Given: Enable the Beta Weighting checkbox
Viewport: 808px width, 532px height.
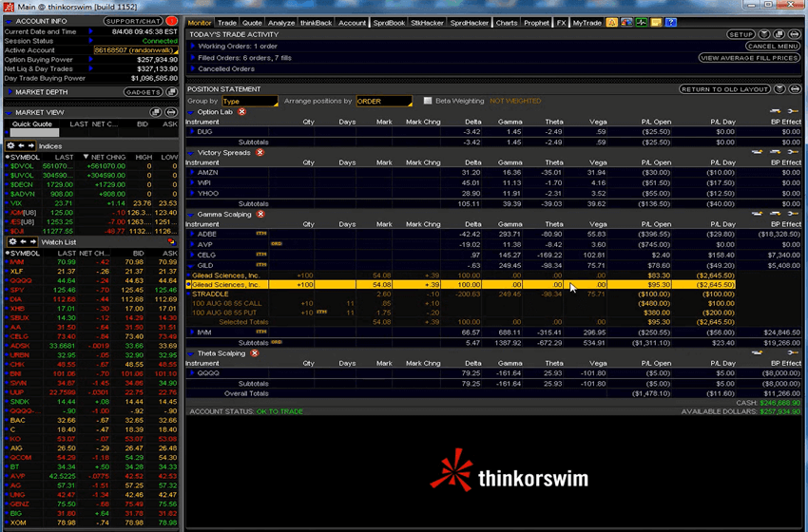Looking at the screenshot, I should pyautogui.click(x=427, y=101).
